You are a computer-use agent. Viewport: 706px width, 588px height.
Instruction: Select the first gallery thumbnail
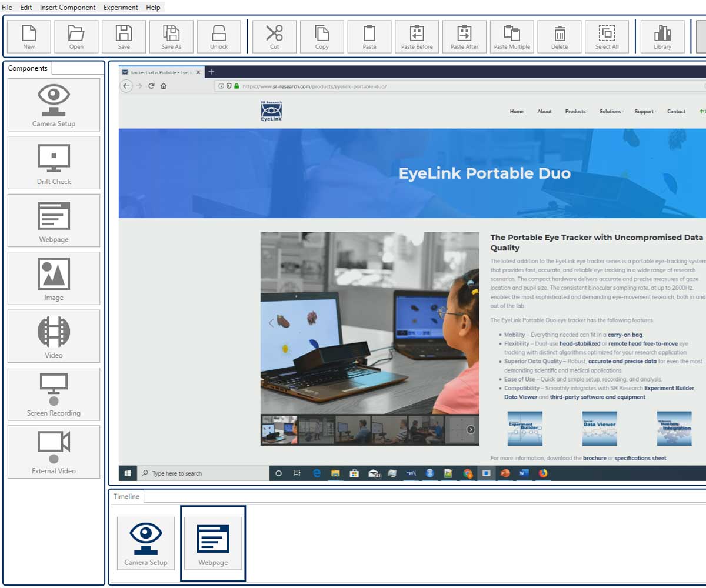(279, 429)
